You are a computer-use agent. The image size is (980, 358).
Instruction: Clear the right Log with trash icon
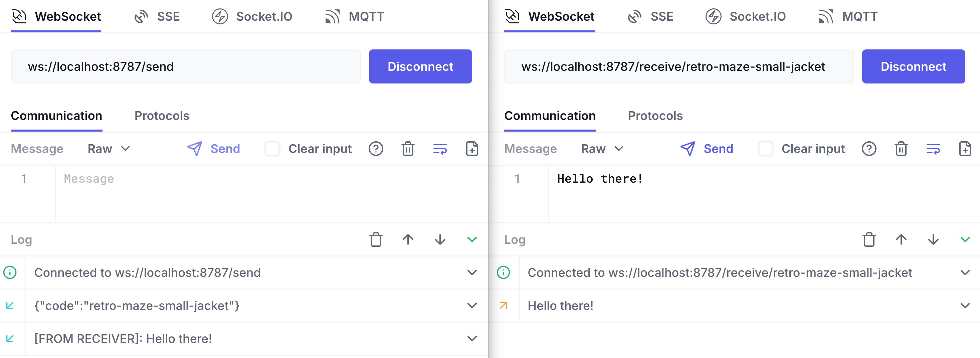pos(869,240)
